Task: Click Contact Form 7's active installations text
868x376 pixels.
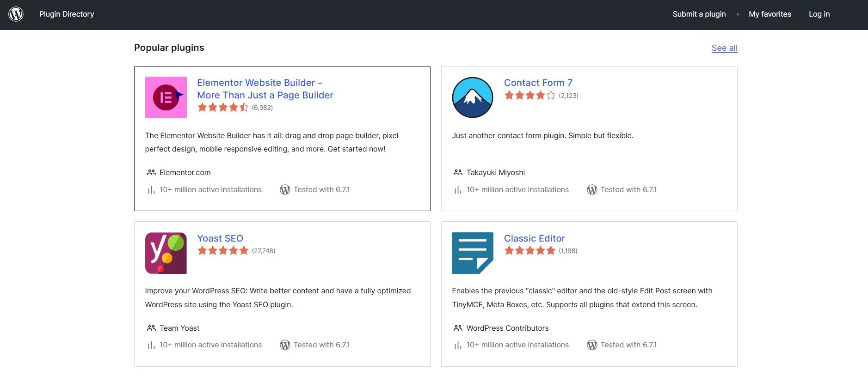Action: pos(517,190)
